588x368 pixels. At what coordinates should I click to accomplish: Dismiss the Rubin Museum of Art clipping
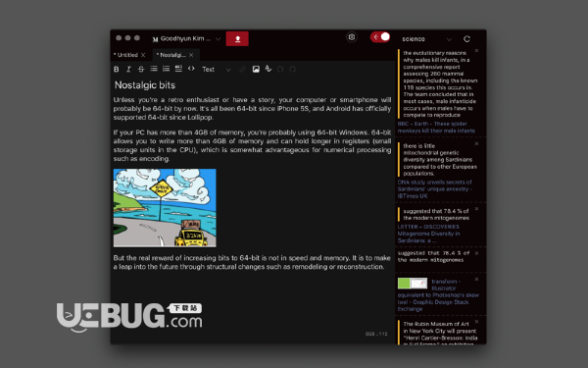[476, 322]
